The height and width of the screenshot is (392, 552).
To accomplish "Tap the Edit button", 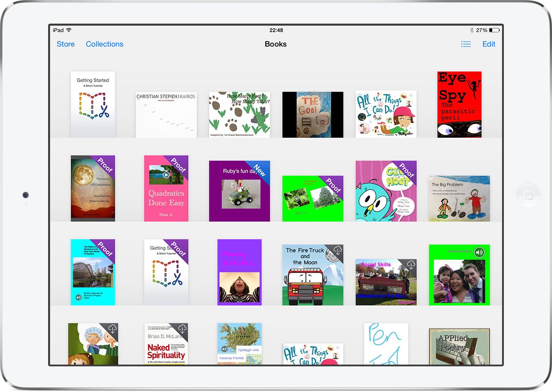I will point(488,44).
